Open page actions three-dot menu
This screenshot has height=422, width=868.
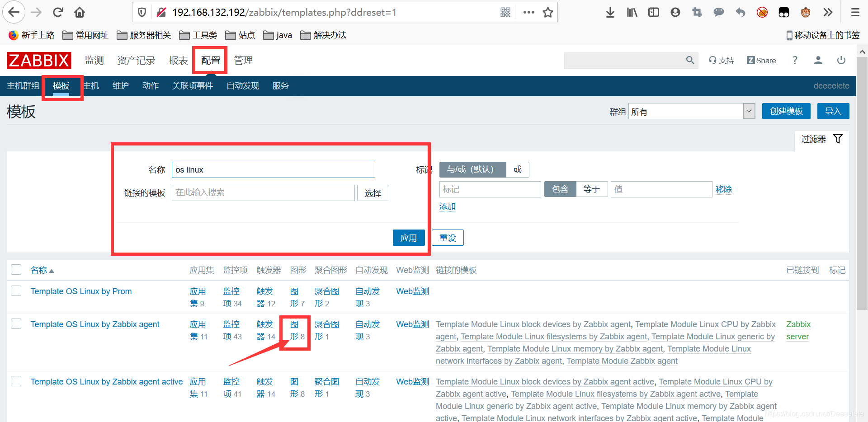click(x=528, y=12)
